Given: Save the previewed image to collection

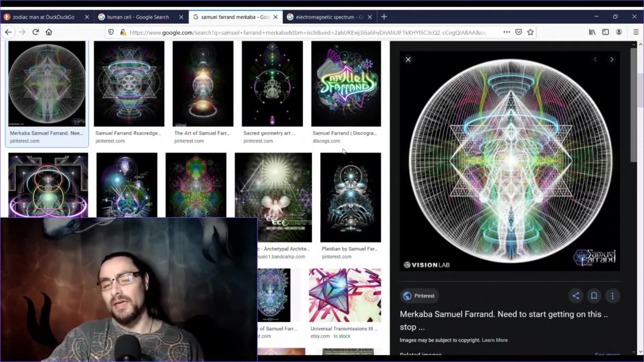Looking at the screenshot, I should coord(594,296).
